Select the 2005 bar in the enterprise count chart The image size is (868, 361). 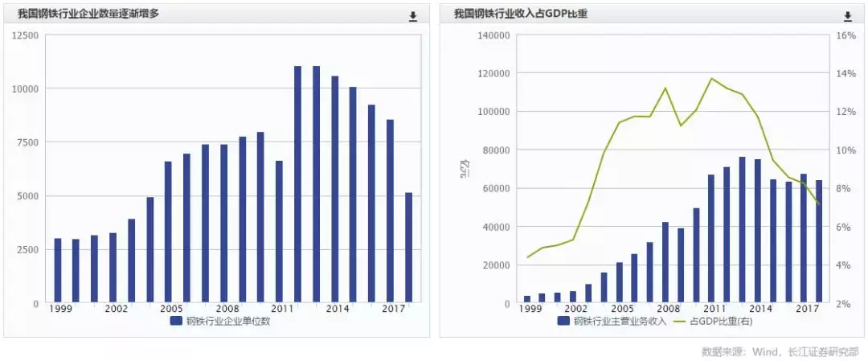168,232
